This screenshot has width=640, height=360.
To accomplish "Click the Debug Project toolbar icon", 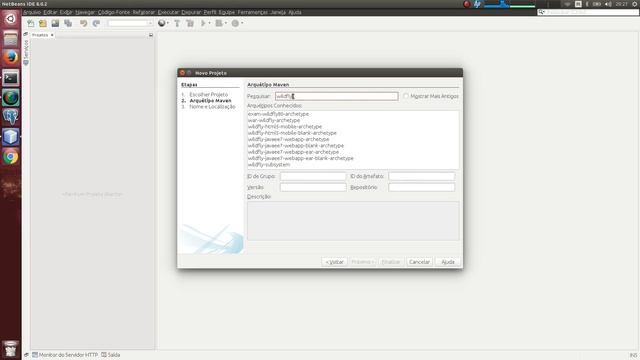I will [x=219, y=23].
